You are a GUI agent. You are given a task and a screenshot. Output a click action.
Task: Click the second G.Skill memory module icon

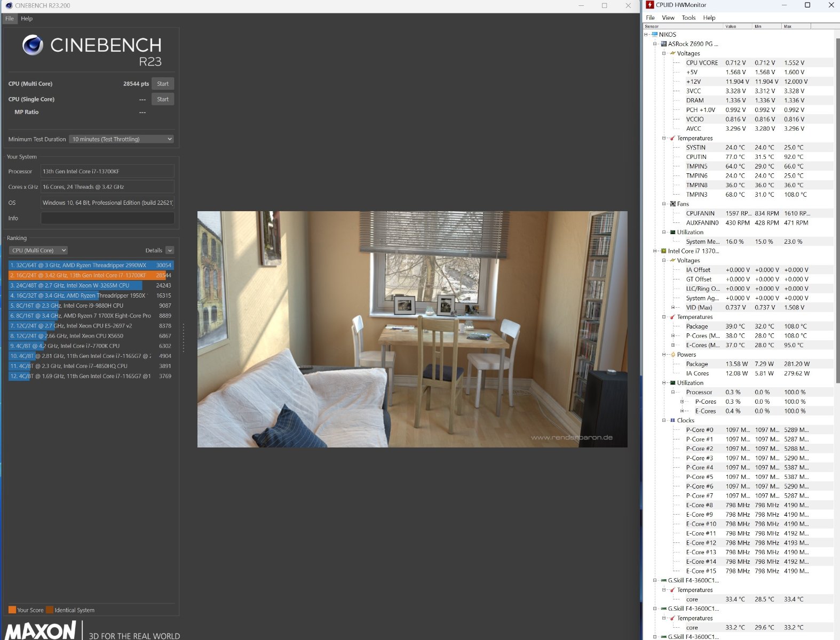pyautogui.click(x=663, y=609)
